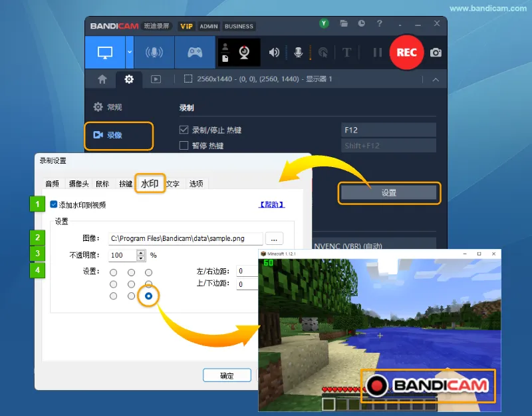Open the settings gear tab
This screenshot has width=532, height=416.
click(x=129, y=79)
